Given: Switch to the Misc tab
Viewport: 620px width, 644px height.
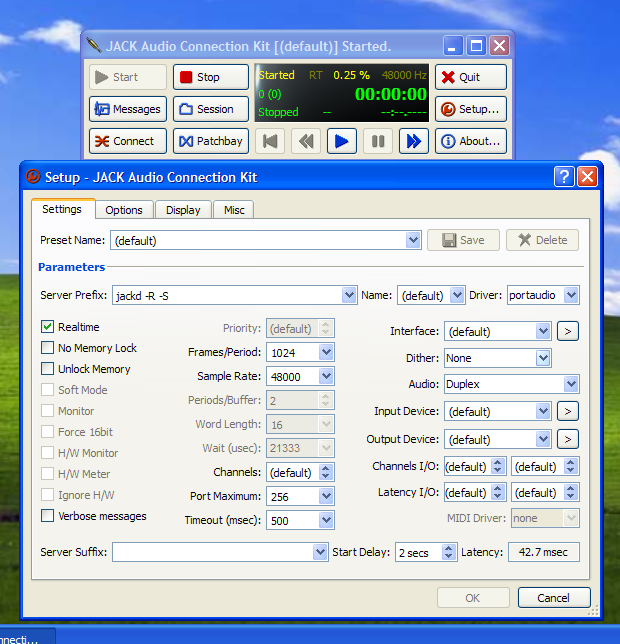Looking at the screenshot, I should [x=234, y=210].
